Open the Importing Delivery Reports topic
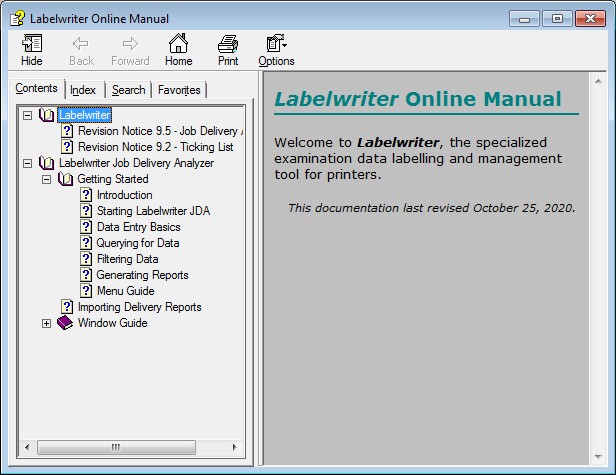The width and height of the screenshot is (616, 475). (x=139, y=307)
